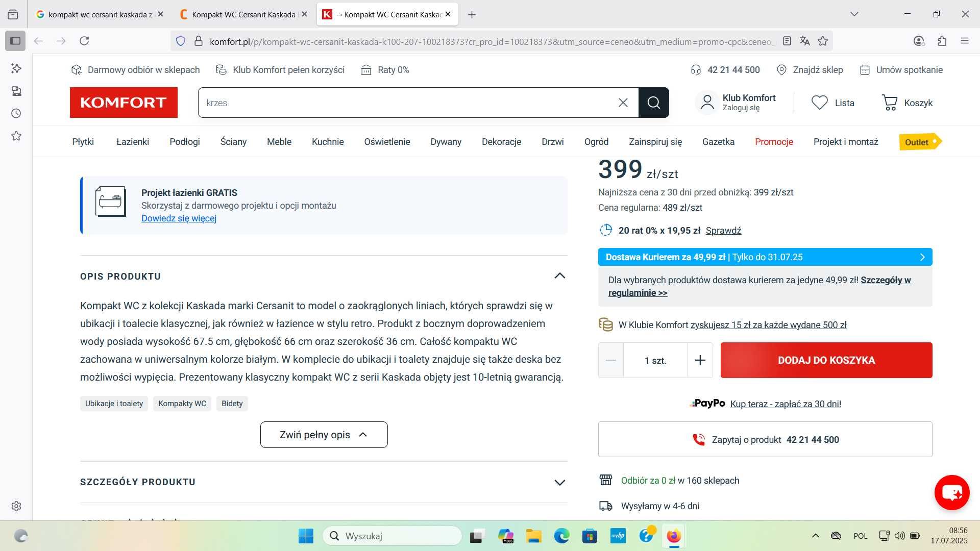This screenshot has width=980, height=551.
Task: Open Firefox application hamburger menu
Action: pyautogui.click(x=965, y=41)
